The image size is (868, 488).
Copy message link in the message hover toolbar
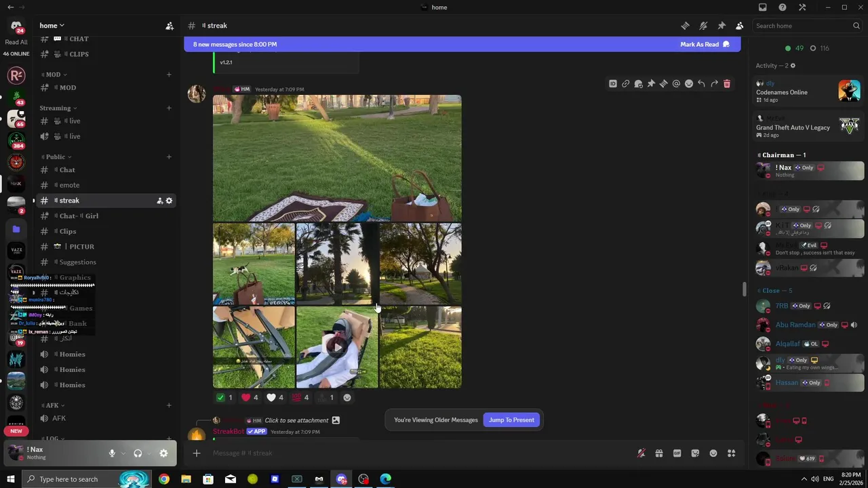pos(625,84)
